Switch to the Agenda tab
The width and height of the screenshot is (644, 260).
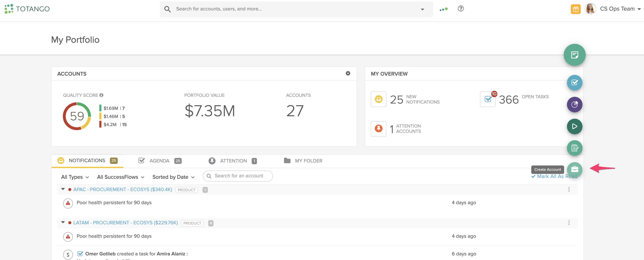tap(160, 161)
